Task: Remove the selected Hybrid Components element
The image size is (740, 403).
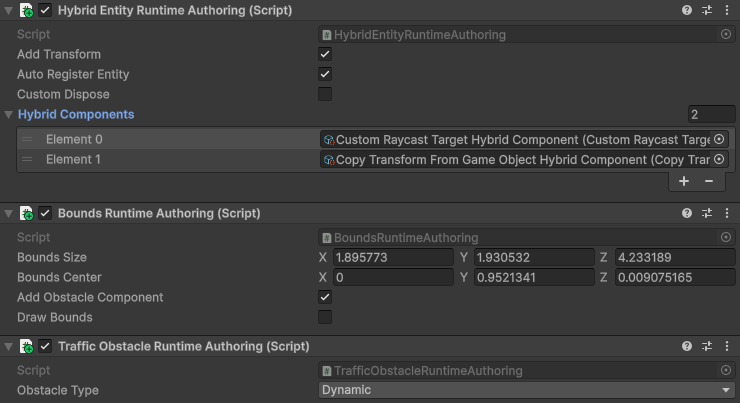Action: [x=709, y=181]
